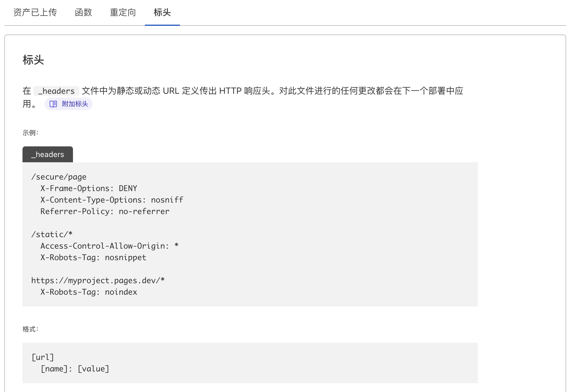Switch to the 函数 tab
Viewport: 570px width, 392px height.
click(x=83, y=13)
